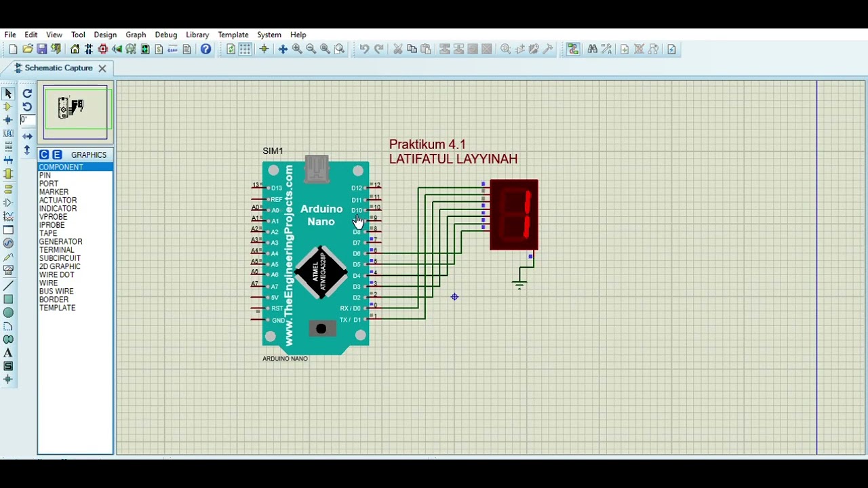
Task: Open the Debug menu
Action: [x=165, y=35]
